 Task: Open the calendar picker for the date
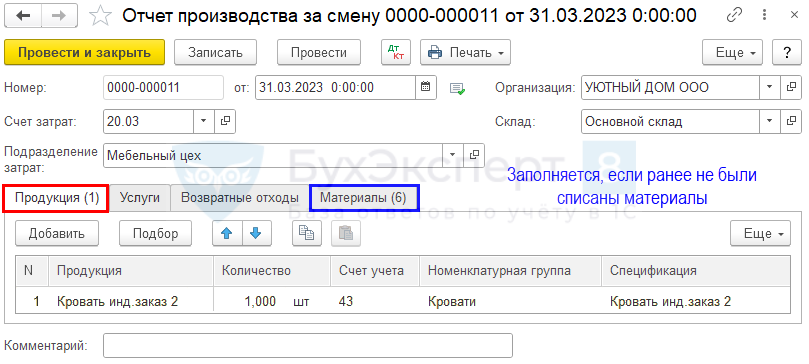click(426, 87)
